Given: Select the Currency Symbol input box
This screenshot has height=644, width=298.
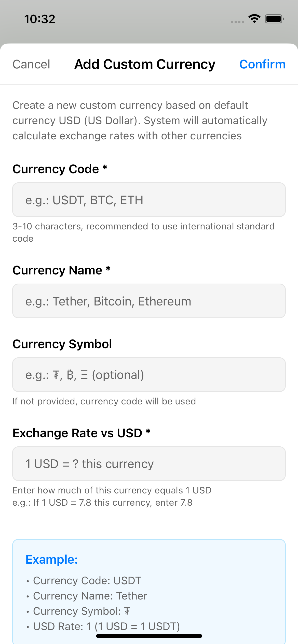Looking at the screenshot, I should pyautogui.click(x=149, y=375).
